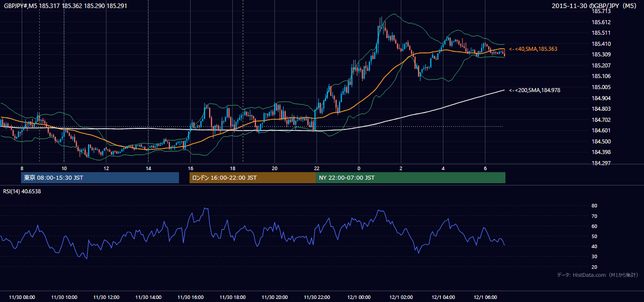Image resolution: width=644 pixels, height=302 pixels.
Task: Click the 184.601 price axis label
Action: (601, 130)
